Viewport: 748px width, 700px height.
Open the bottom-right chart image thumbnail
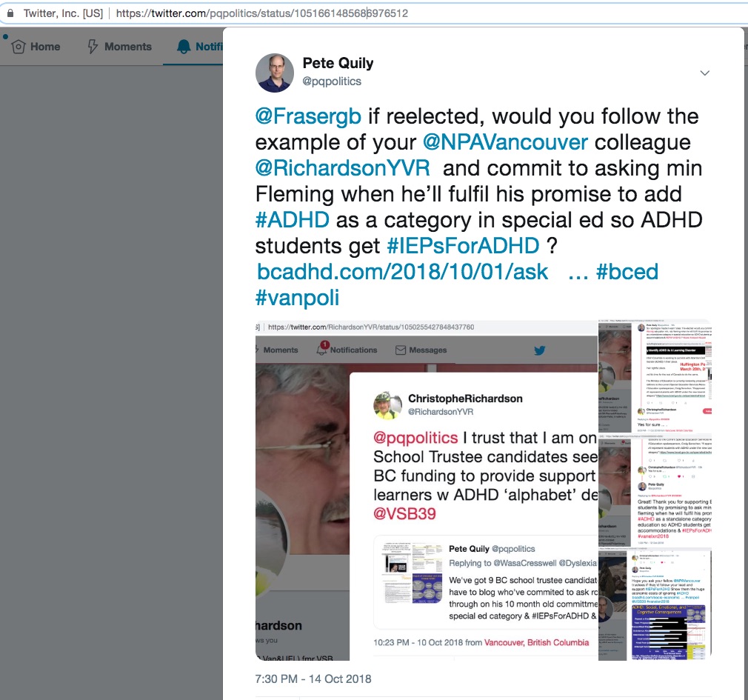coord(655,604)
